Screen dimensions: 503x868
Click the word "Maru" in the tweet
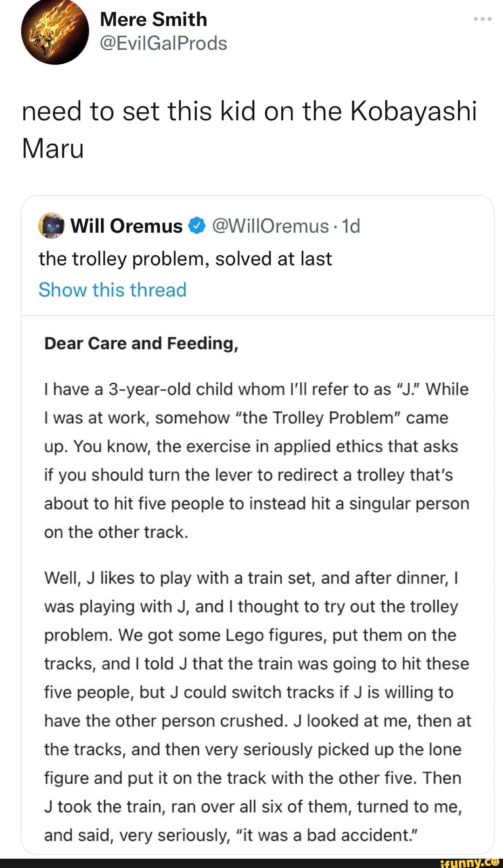pos(53,149)
